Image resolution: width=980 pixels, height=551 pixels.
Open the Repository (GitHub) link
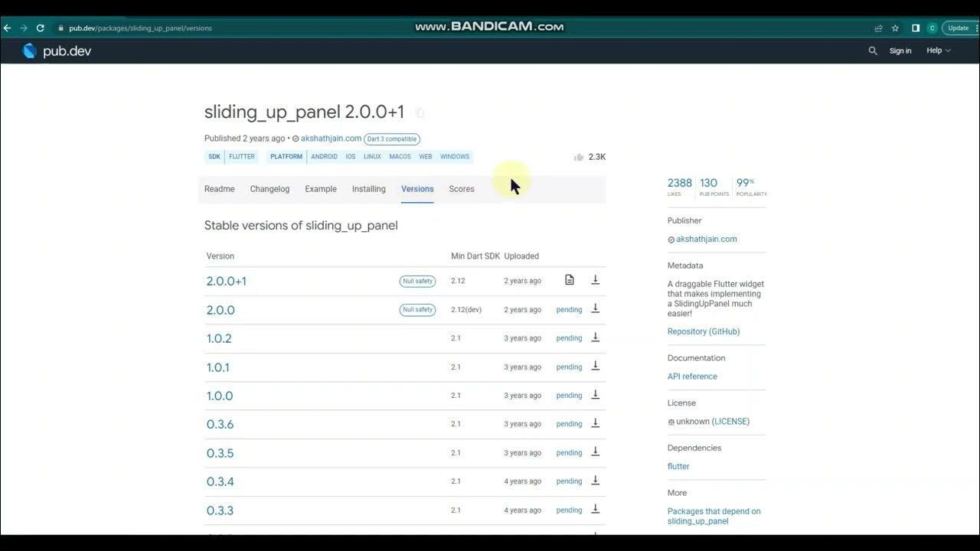[704, 331]
